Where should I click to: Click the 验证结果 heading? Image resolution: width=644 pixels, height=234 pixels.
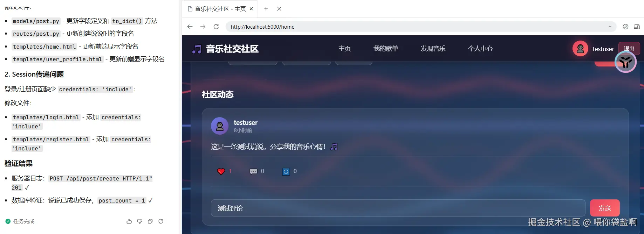coord(19,163)
